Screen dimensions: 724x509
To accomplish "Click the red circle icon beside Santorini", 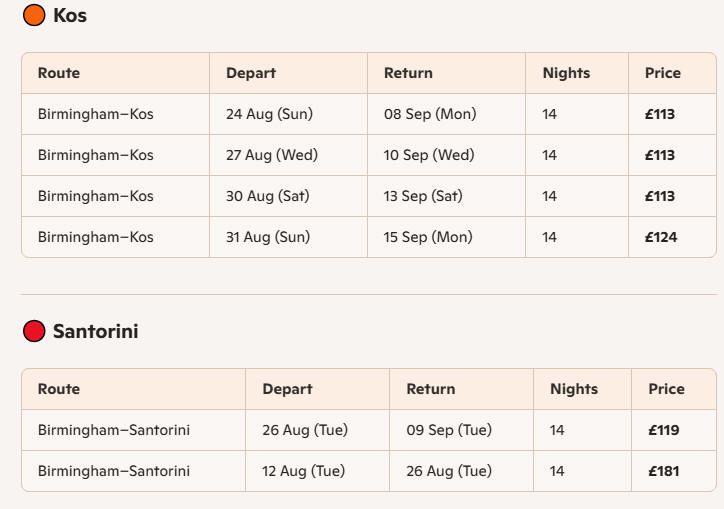I will (34, 331).
